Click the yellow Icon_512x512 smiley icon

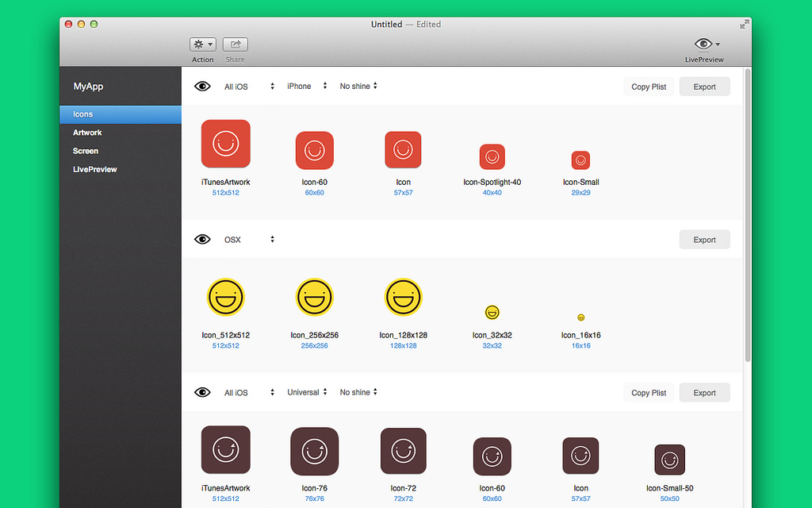coord(225,297)
